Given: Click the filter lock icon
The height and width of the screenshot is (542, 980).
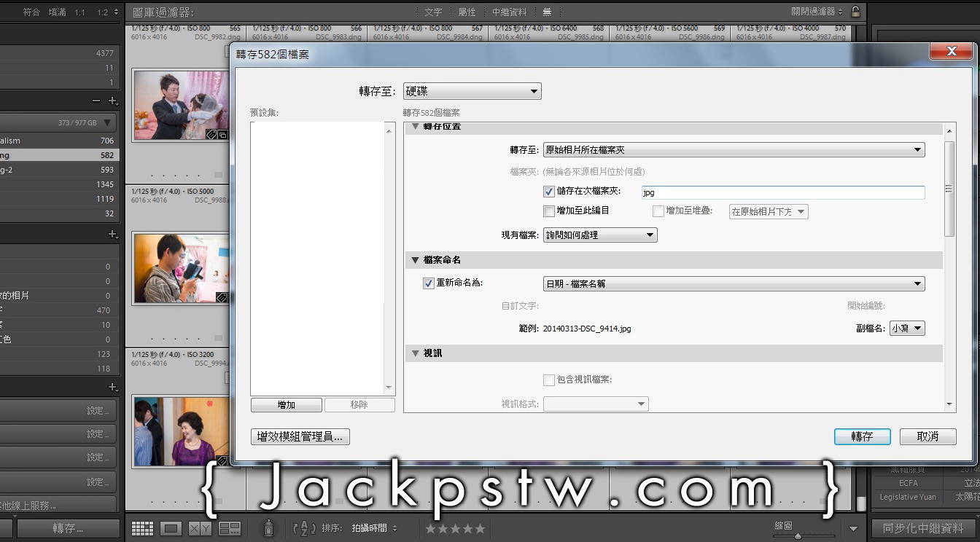Looking at the screenshot, I should 856,12.
